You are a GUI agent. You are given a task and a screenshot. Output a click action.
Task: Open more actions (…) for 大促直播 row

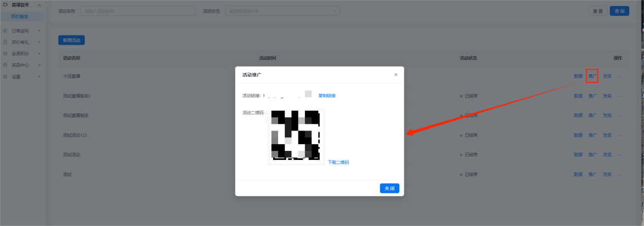620,76
